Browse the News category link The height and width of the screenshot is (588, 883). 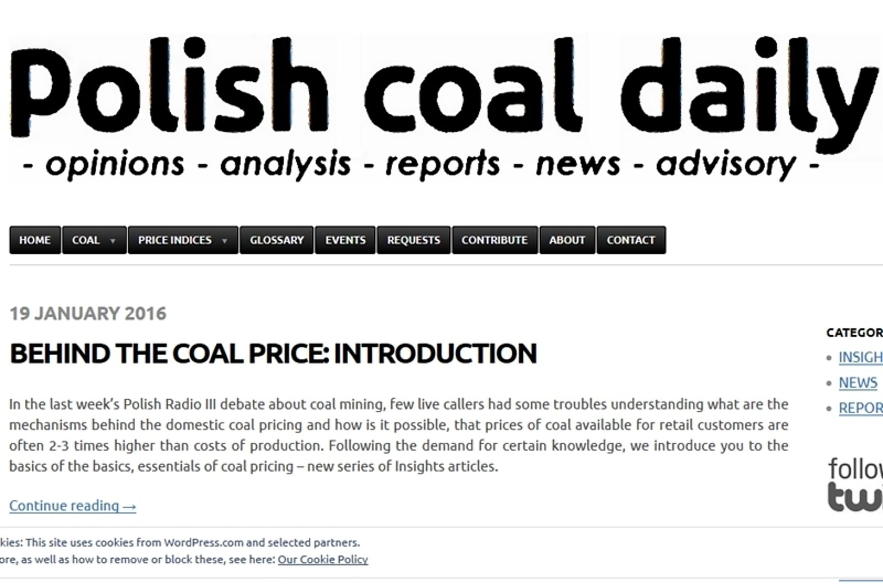click(x=858, y=383)
